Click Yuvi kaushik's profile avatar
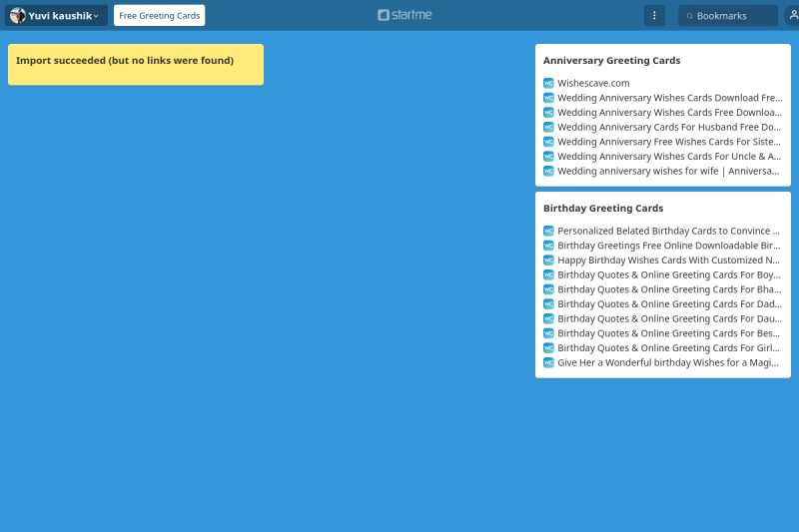799x532 pixels. (x=18, y=15)
